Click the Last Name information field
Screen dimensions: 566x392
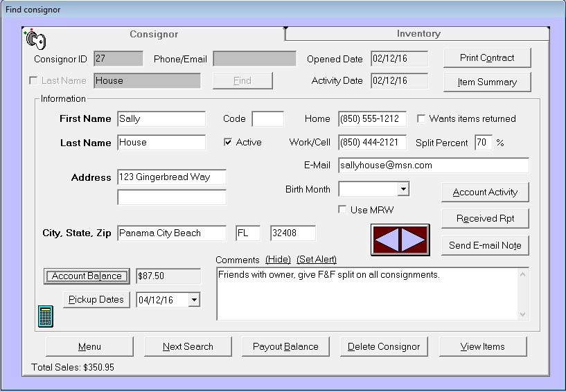tap(161, 142)
